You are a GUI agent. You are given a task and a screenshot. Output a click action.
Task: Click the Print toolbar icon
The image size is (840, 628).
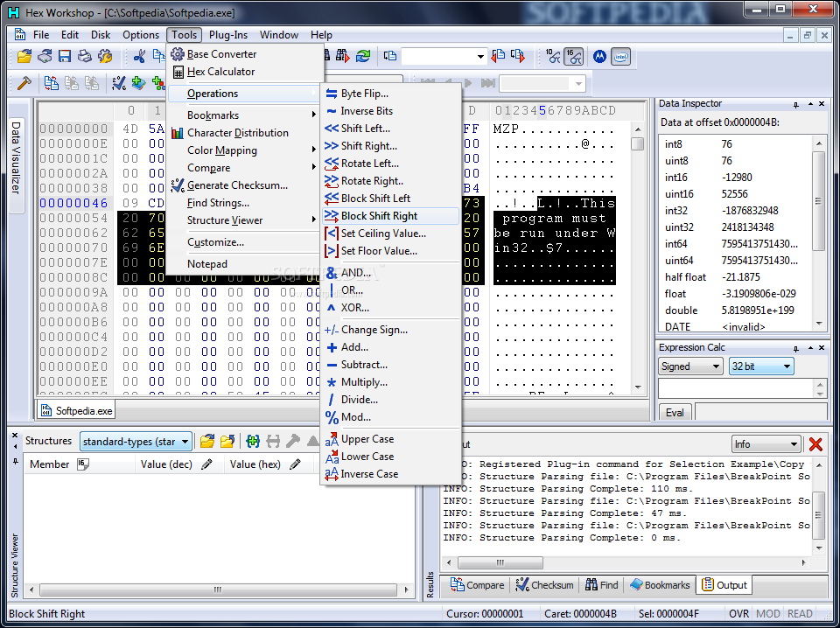point(85,56)
